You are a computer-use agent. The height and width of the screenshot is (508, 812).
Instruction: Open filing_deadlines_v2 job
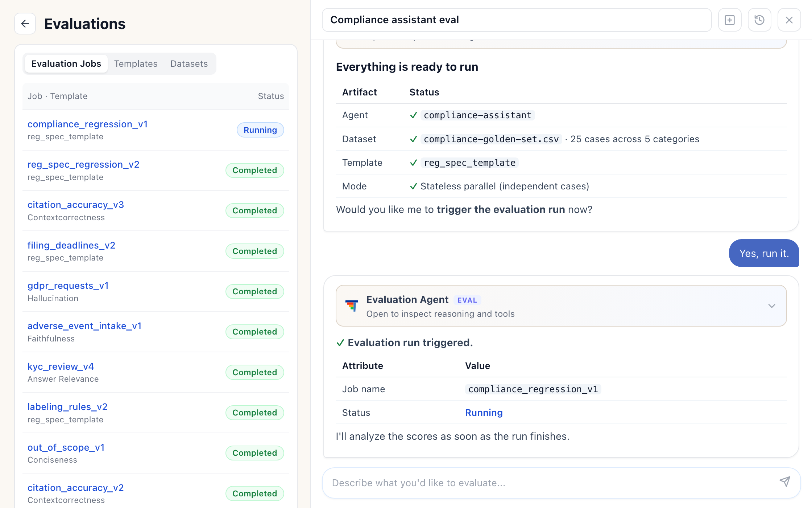[x=71, y=245]
